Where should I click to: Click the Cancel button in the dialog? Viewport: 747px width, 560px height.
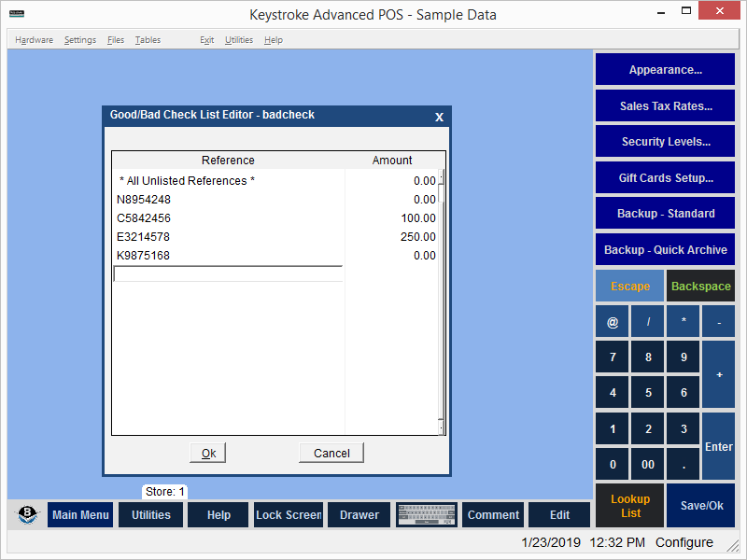click(331, 453)
